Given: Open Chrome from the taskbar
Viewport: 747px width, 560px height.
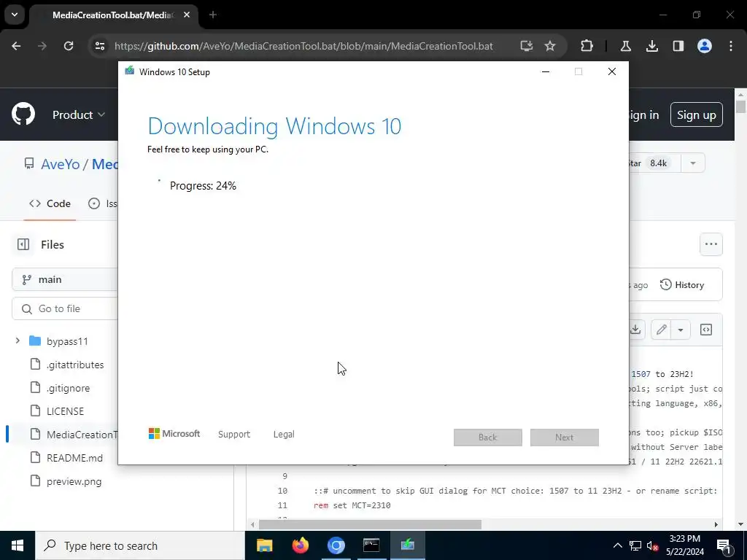Looking at the screenshot, I should point(336,545).
